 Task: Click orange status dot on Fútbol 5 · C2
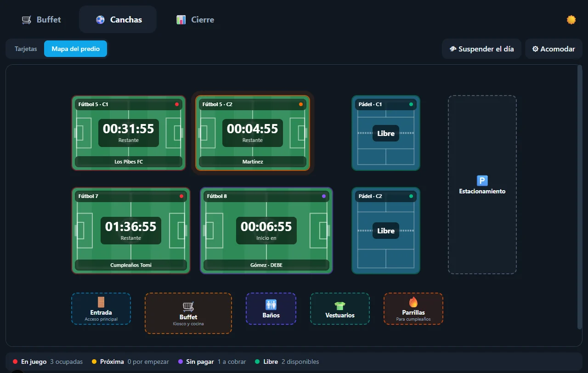(301, 104)
